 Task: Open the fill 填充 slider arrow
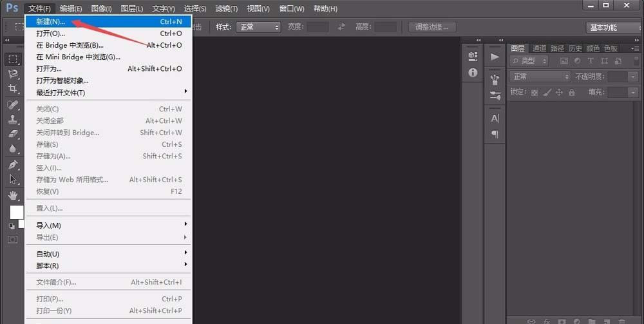(x=633, y=92)
